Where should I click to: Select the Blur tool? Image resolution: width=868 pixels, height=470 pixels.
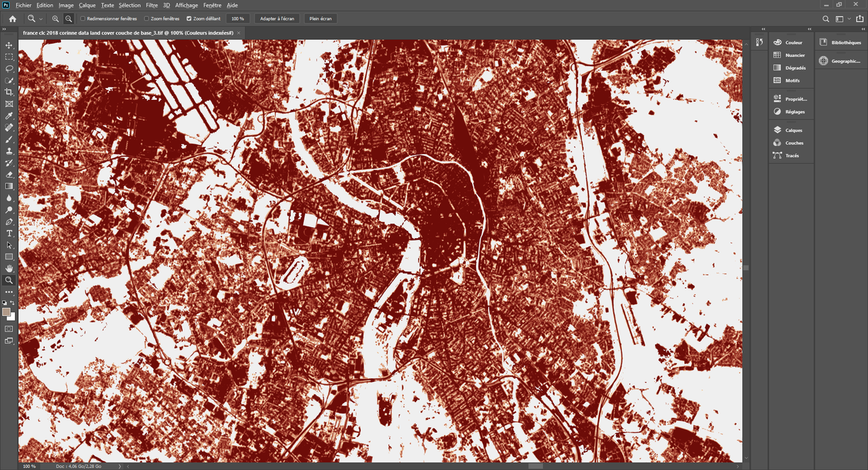click(9, 198)
